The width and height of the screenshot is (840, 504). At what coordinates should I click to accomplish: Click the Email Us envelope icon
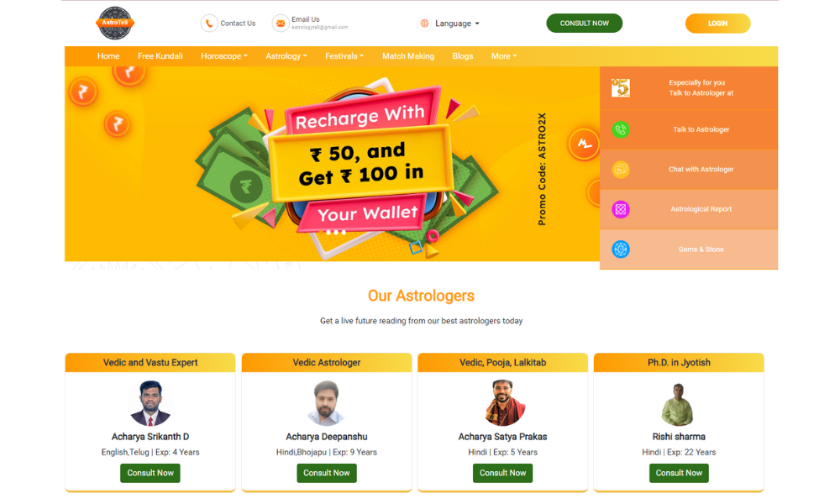click(x=281, y=23)
